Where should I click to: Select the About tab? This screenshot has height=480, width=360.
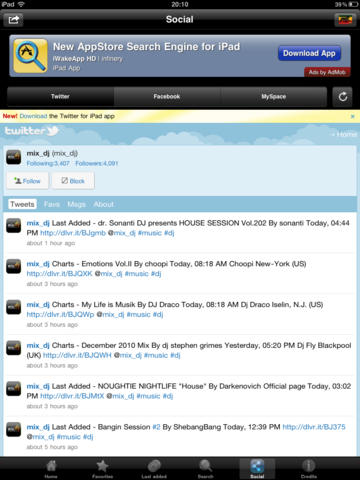point(103,204)
